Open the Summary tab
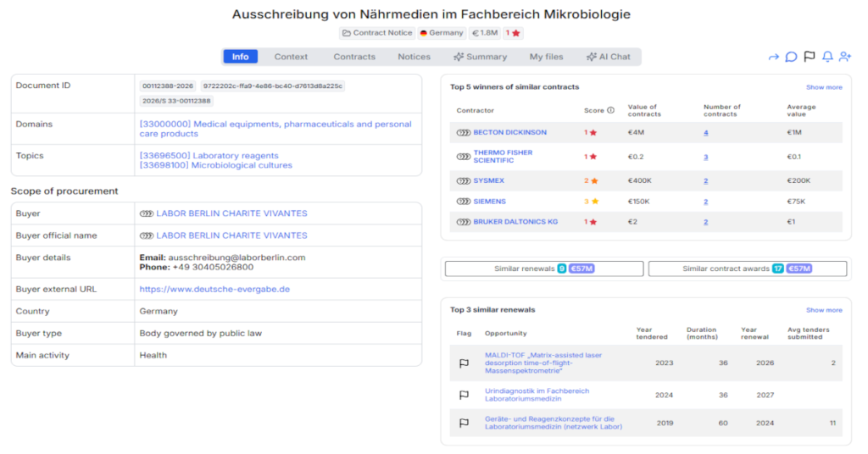 coord(480,57)
